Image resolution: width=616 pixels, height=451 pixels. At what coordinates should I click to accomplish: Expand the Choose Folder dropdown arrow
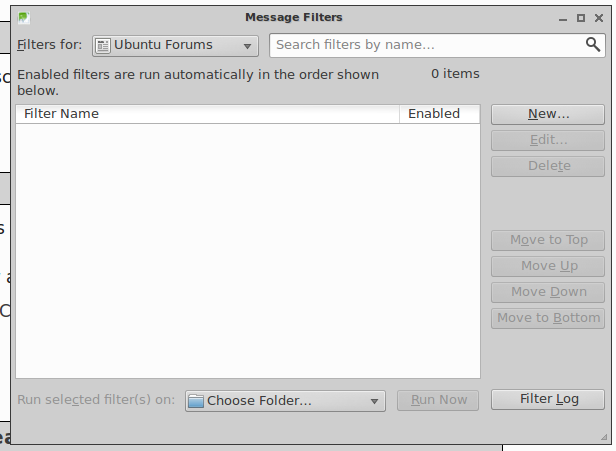pyautogui.click(x=374, y=401)
